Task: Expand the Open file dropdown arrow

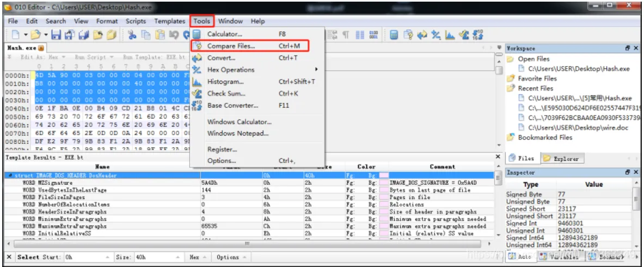Action: [46, 35]
